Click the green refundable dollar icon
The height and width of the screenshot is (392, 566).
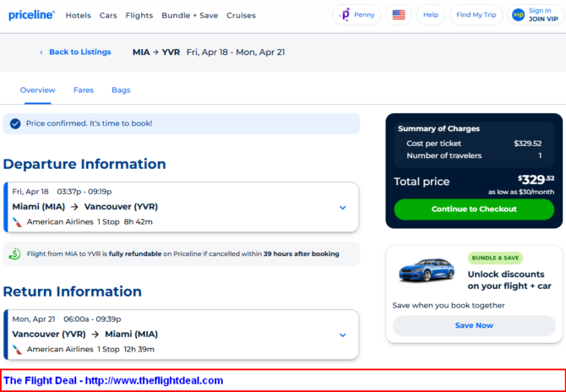pos(15,253)
